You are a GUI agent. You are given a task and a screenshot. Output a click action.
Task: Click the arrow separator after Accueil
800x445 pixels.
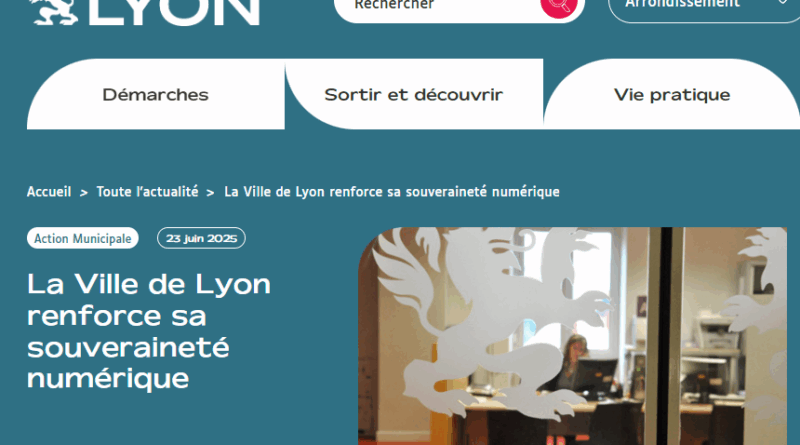point(84,193)
